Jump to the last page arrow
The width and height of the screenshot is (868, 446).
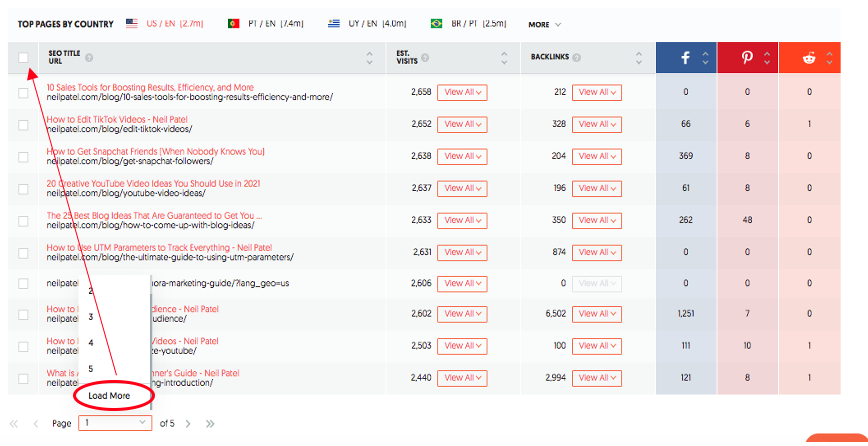point(209,423)
